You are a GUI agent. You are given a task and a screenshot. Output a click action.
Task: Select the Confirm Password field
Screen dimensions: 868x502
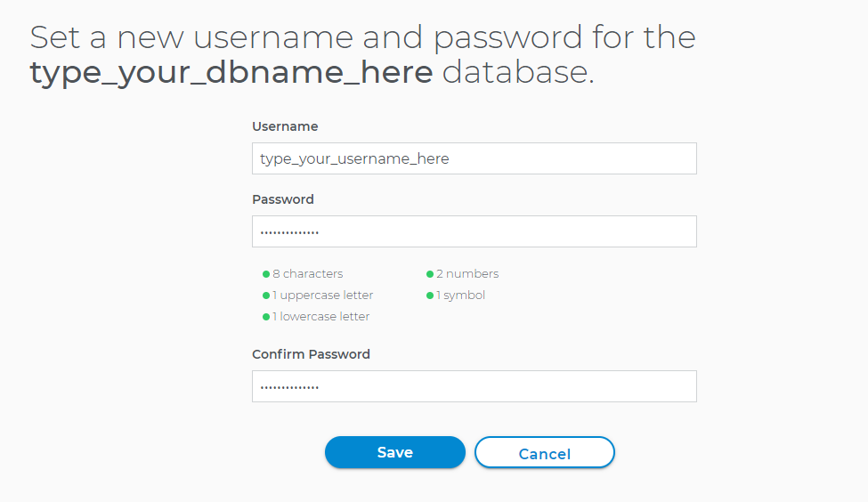pyautogui.click(x=474, y=386)
